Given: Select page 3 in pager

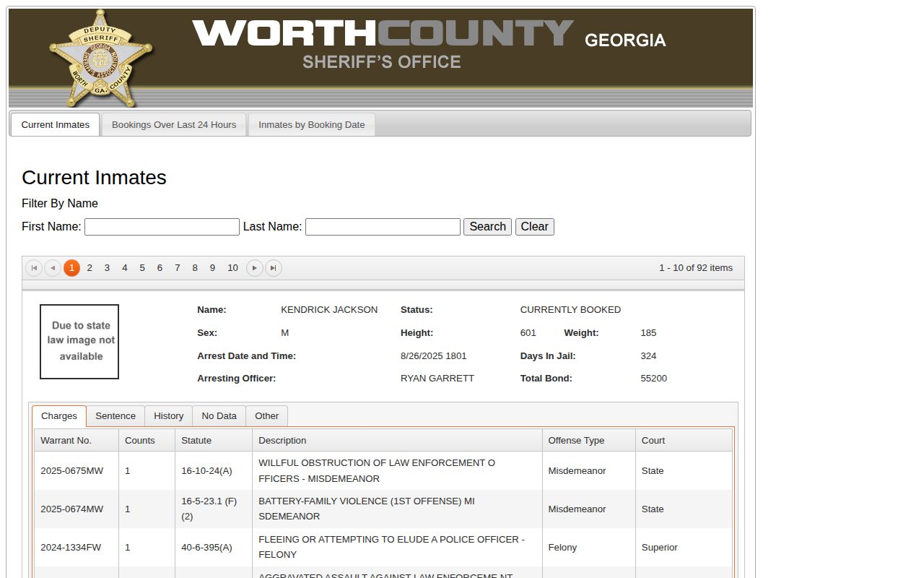Looking at the screenshot, I should (107, 268).
